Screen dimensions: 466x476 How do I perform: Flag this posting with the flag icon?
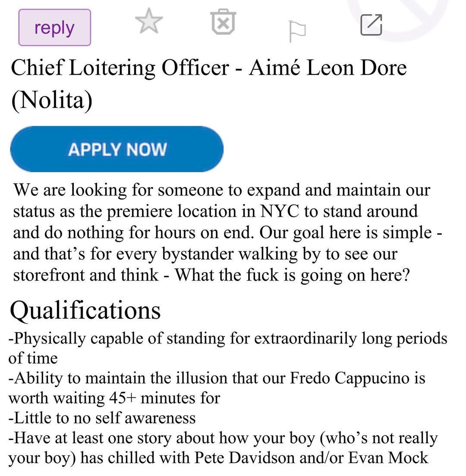point(297,32)
